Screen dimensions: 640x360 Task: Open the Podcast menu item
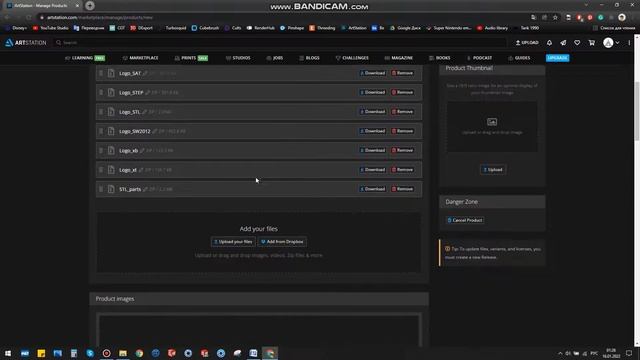coord(480,58)
